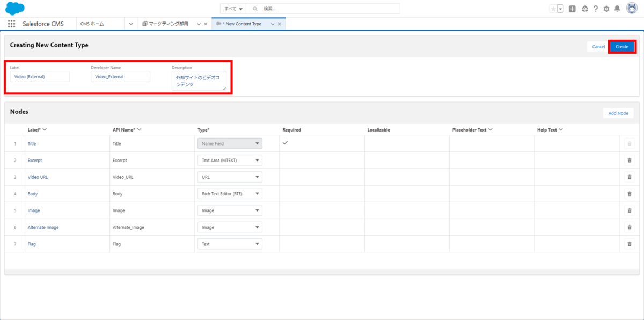644x320 pixels.
Task: Open the App Launcher grid icon
Action: pyautogui.click(x=11, y=24)
